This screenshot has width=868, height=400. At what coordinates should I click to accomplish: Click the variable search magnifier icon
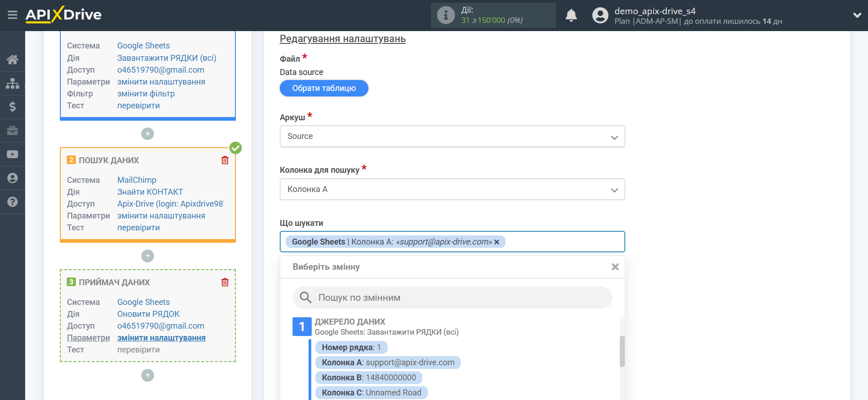click(305, 298)
